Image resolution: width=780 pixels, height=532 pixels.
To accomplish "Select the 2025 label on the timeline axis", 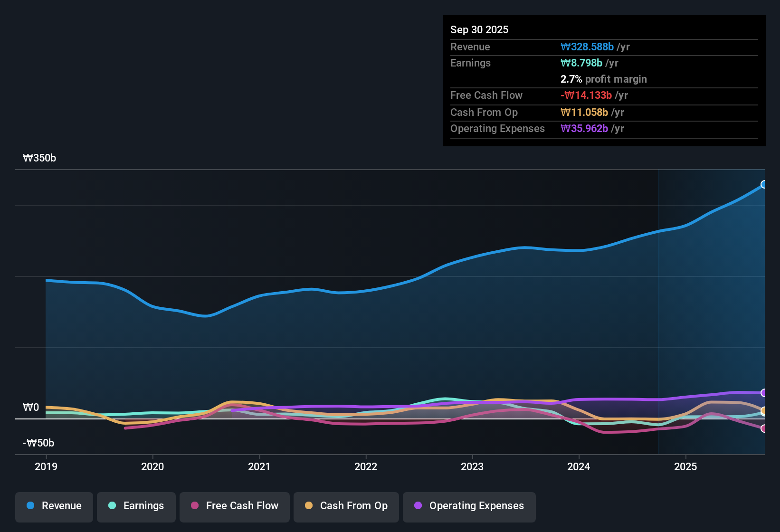I will [686, 467].
